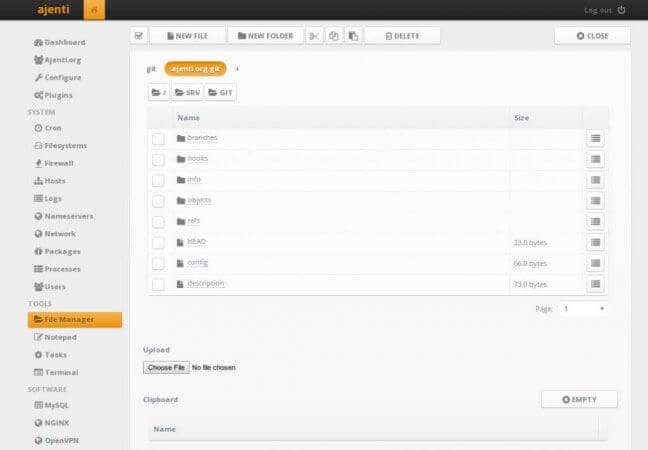This screenshot has width=648, height=450.
Task: Open Filesystems in sidebar
Action: (x=60, y=145)
